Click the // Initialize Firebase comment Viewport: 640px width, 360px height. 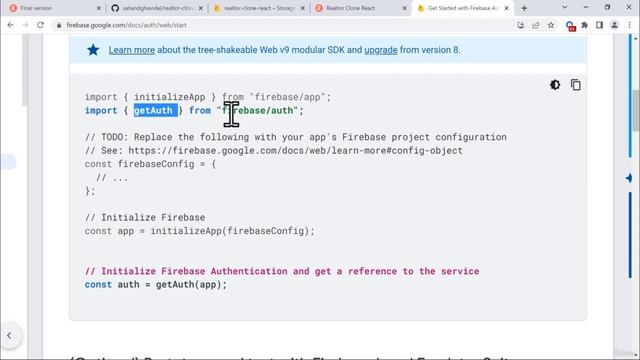pyautogui.click(x=145, y=218)
